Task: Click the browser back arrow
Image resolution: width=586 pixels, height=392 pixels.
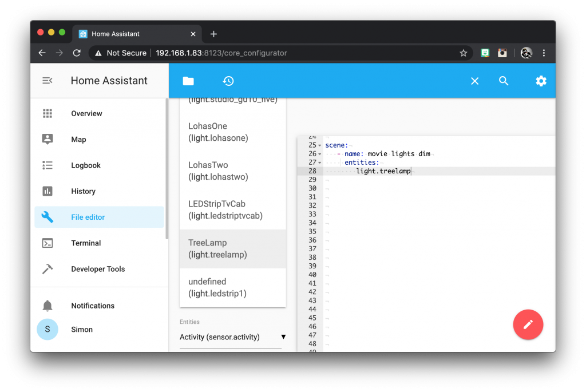Action: 42,53
